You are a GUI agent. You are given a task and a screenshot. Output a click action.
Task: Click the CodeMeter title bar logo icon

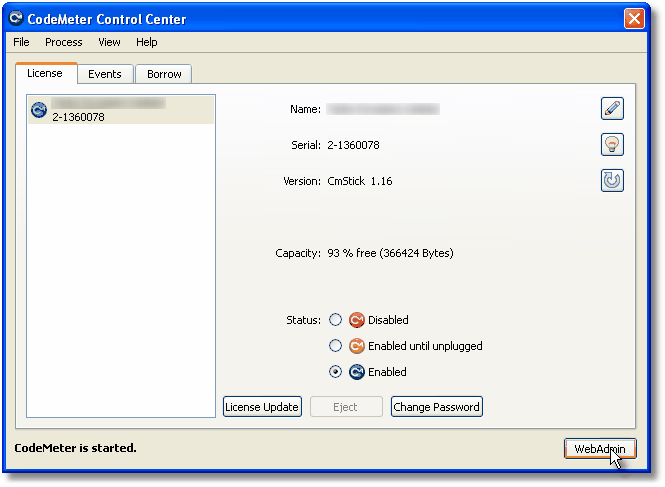[x=16, y=18]
